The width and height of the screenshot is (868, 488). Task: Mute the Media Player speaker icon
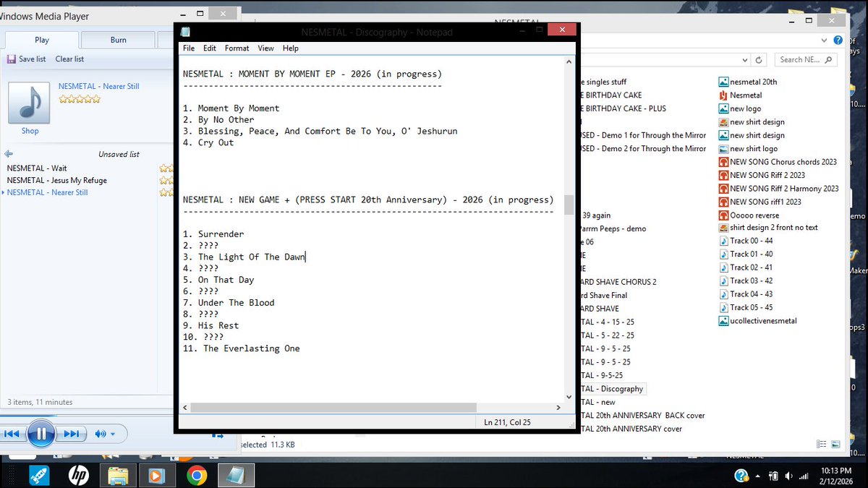click(x=101, y=434)
